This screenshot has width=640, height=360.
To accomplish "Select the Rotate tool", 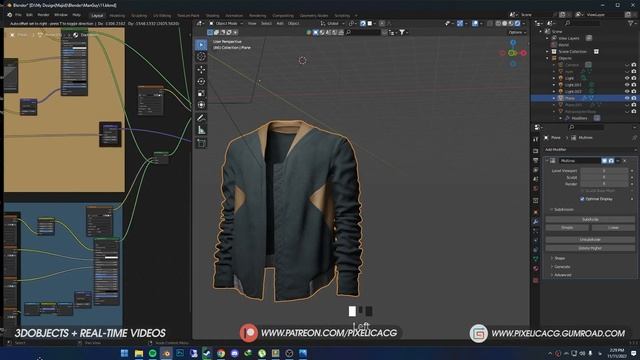I will point(201,82).
